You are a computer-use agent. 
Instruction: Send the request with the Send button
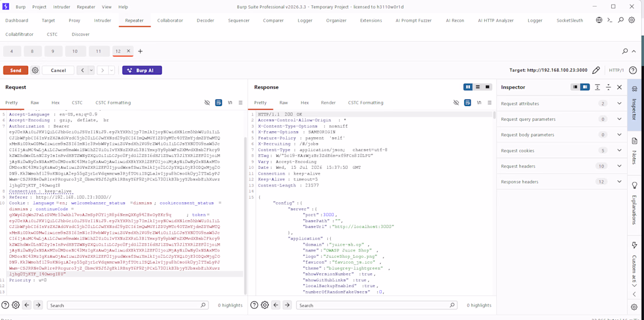tap(16, 70)
